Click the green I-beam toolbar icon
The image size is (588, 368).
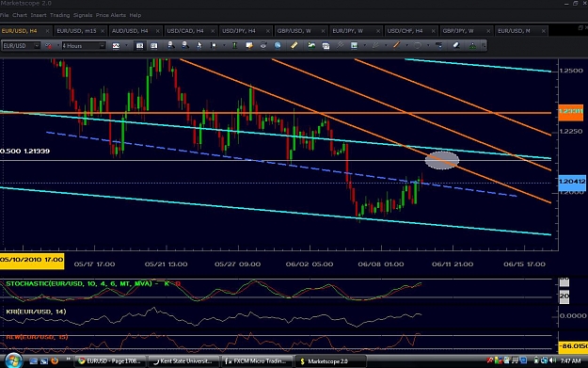[x=234, y=45]
